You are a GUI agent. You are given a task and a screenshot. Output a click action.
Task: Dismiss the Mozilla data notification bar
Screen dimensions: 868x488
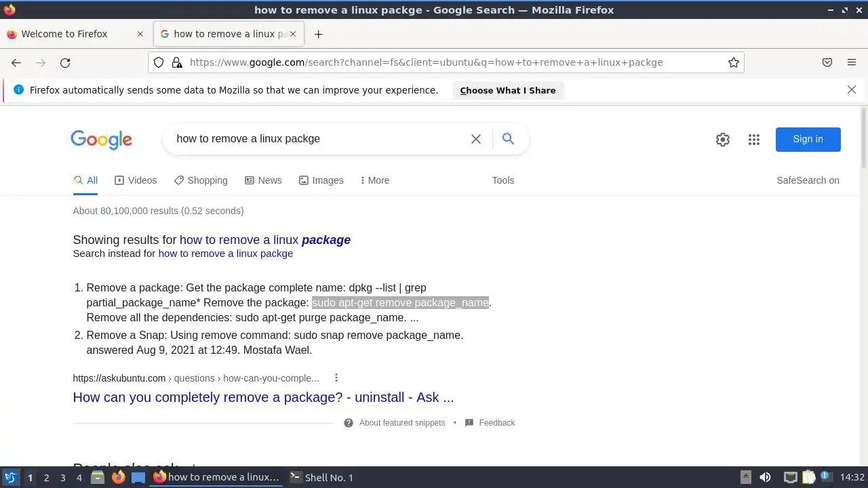(852, 89)
